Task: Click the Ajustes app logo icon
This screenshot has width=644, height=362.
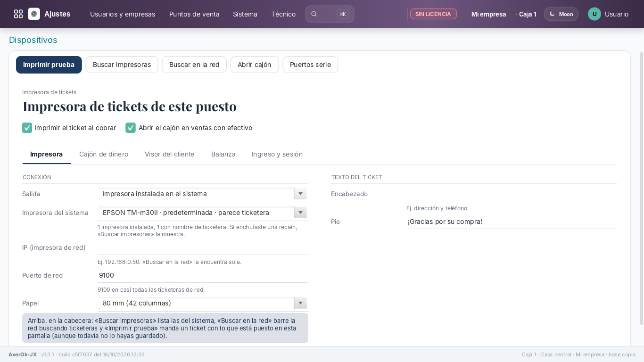Action: click(34, 14)
